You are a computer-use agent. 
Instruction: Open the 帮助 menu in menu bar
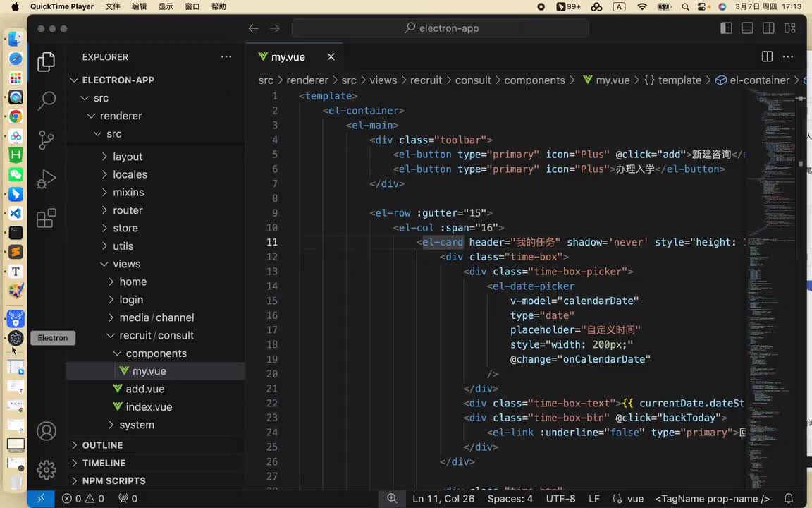point(219,7)
